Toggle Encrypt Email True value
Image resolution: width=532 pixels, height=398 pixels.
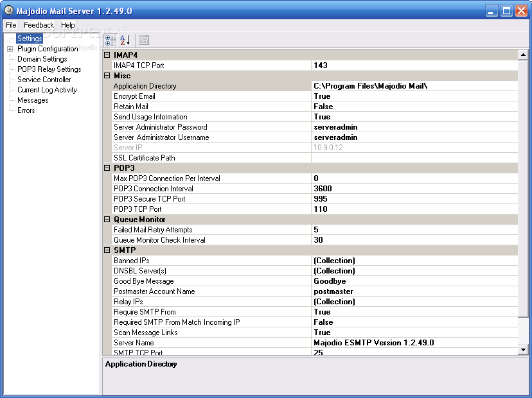pos(414,96)
